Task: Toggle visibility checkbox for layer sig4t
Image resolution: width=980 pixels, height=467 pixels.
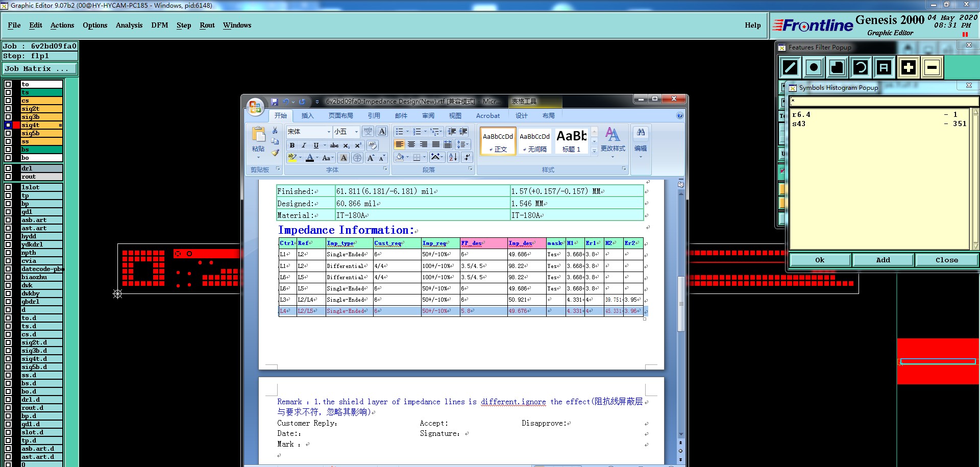Action: click(x=8, y=125)
